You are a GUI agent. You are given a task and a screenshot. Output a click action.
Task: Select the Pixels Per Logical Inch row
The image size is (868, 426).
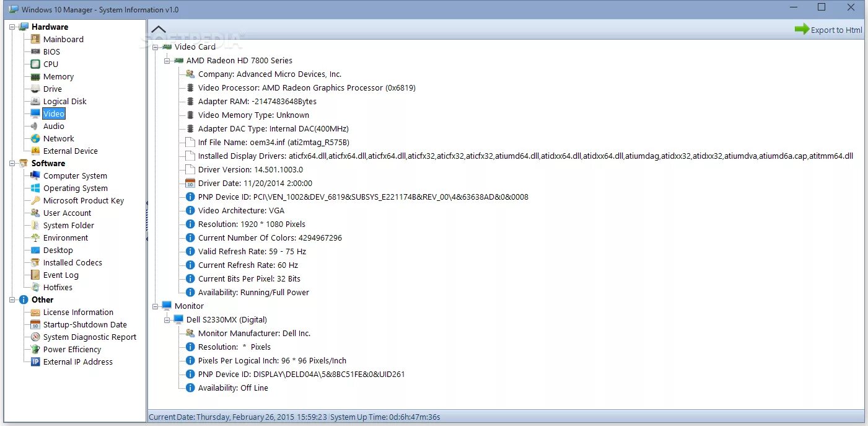272,360
